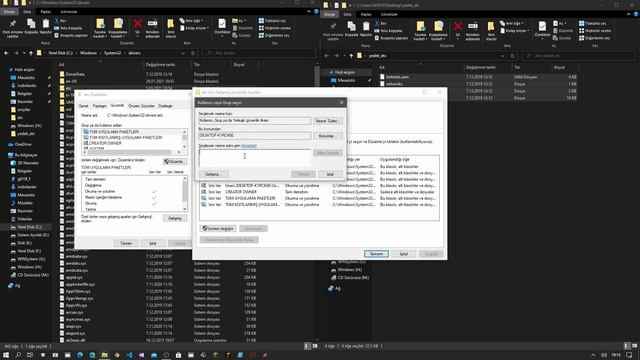640x360 pixels.
Task: Click Hızlı erişime sabitle in drivers window
Action: pos(13,28)
